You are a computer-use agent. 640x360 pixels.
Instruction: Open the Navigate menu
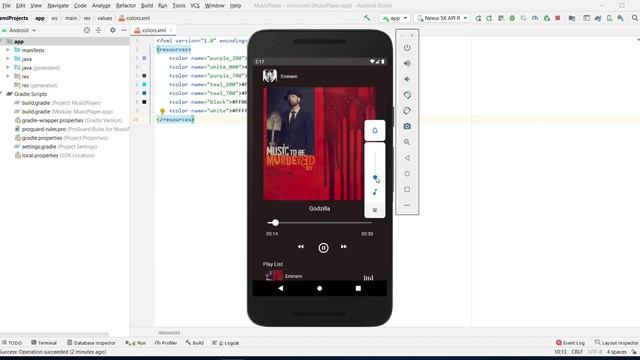point(58,6)
